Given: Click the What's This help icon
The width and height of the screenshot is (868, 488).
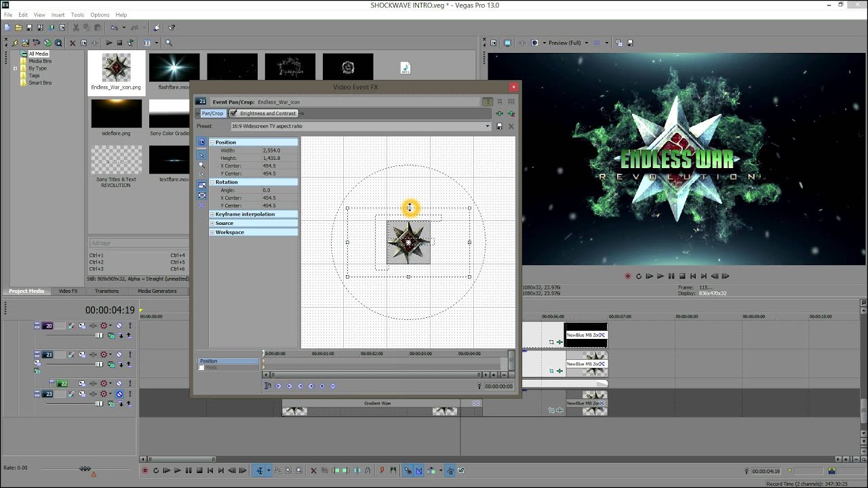Looking at the screenshot, I should [x=172, y=27].
